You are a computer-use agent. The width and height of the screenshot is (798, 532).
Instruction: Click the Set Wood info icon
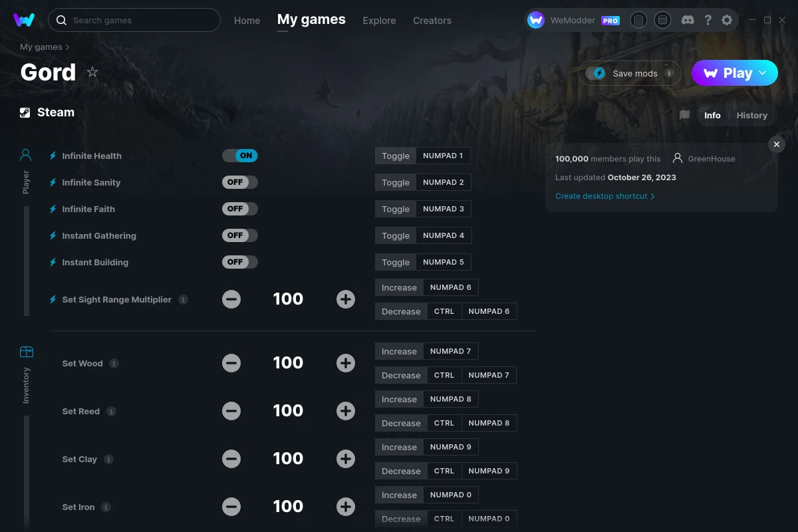click(x=114, y=363)
